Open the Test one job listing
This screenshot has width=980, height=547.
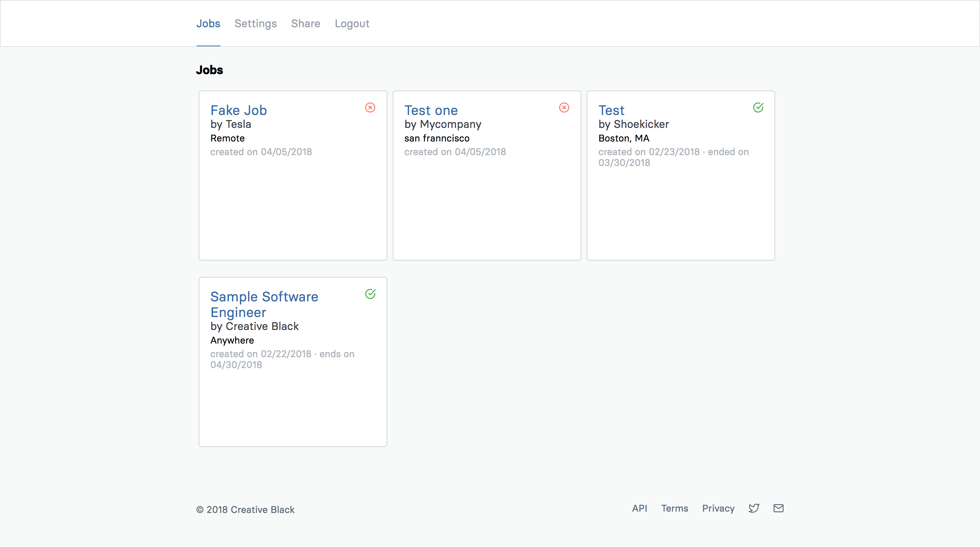click(x=431, y=110)
